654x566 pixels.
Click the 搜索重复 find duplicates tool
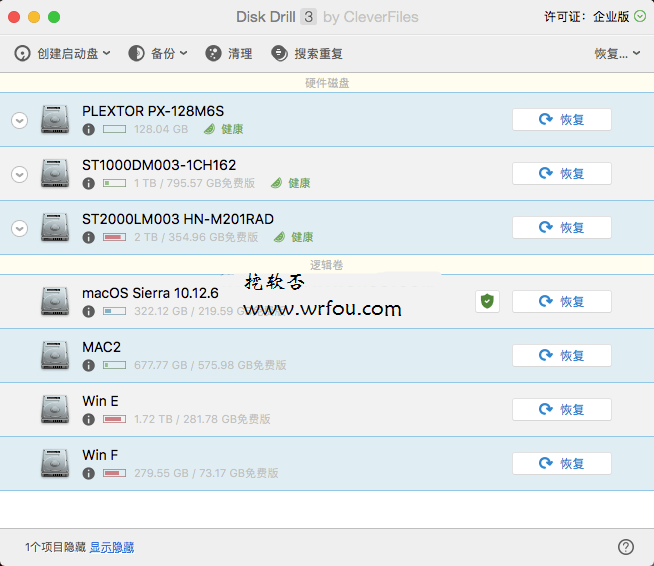(307, 53)
